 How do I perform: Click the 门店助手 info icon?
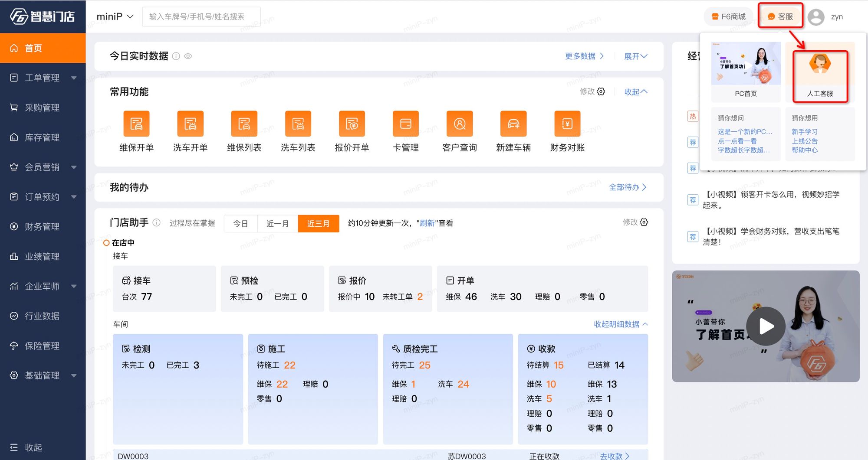(157, 222)
